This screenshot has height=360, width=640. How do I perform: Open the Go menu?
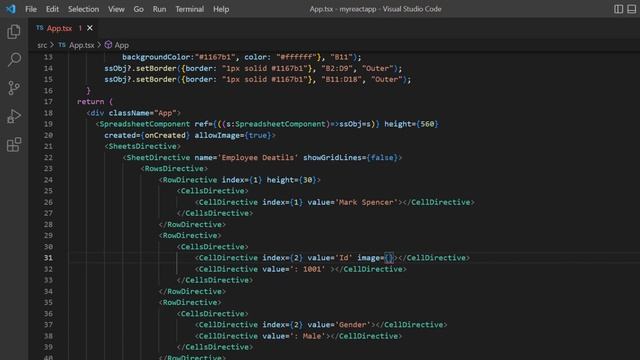(x=138, y=9)
